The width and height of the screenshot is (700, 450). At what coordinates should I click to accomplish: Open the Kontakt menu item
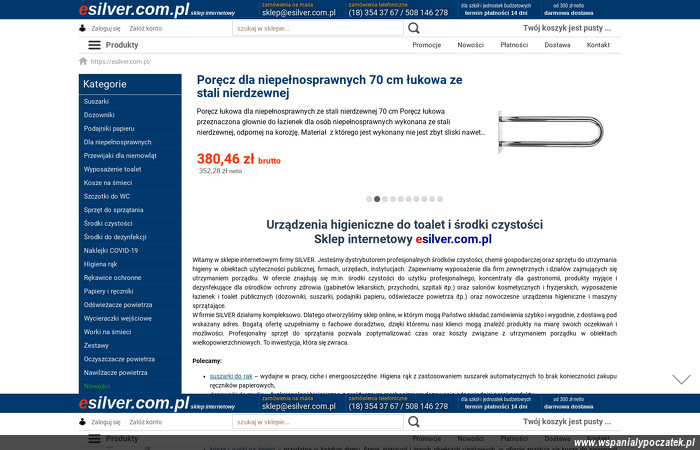[x=598, y=45]
